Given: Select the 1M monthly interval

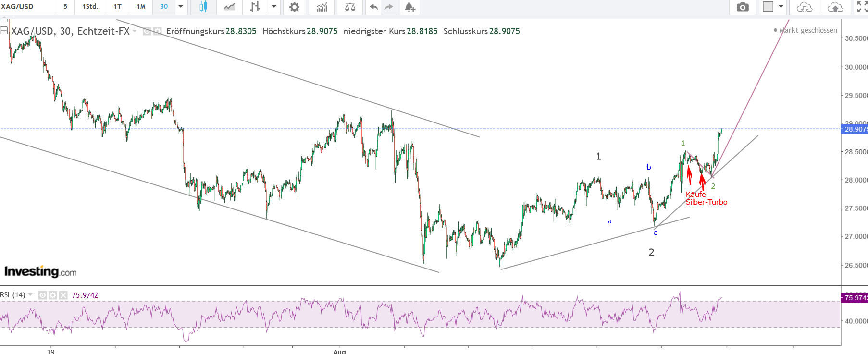Looking at the screenshot, I should [x=141, y=7].
